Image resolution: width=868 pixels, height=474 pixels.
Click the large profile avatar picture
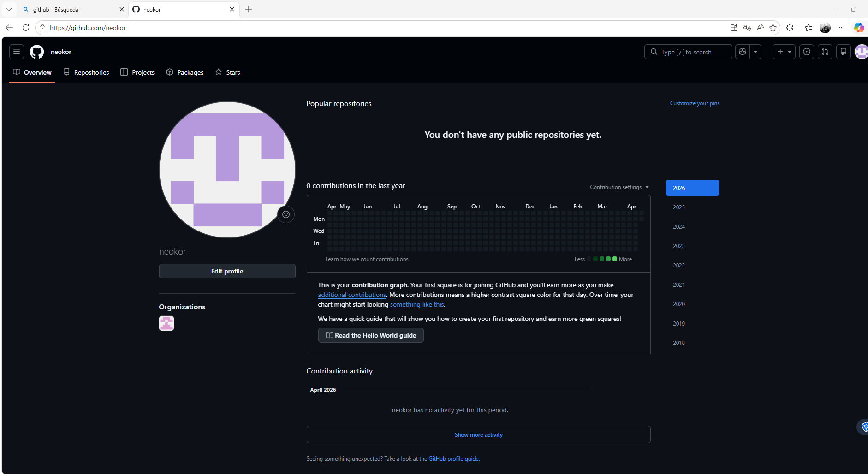[x=227, y=170]
